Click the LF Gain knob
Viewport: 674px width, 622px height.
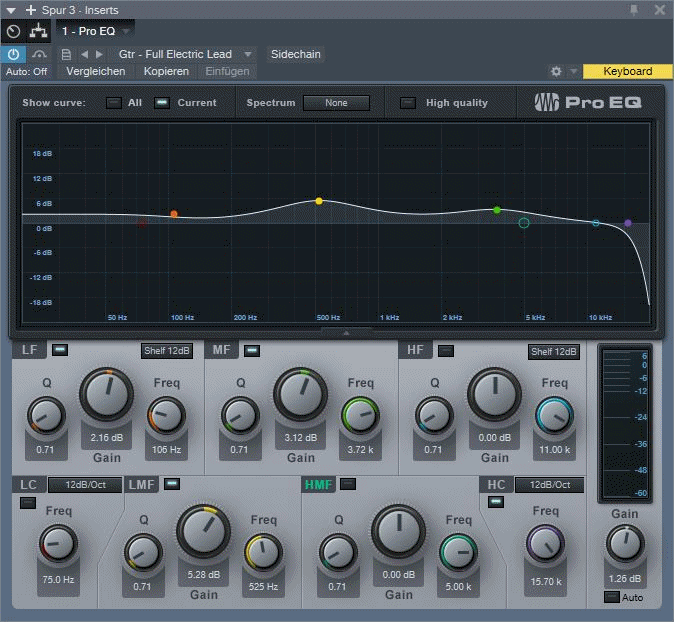106,394
